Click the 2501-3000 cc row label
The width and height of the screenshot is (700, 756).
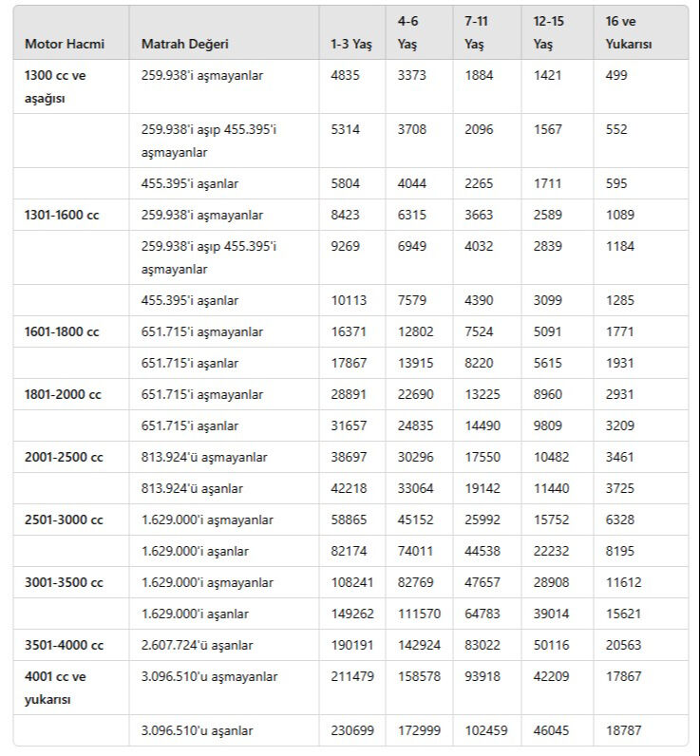coord(64,520)
